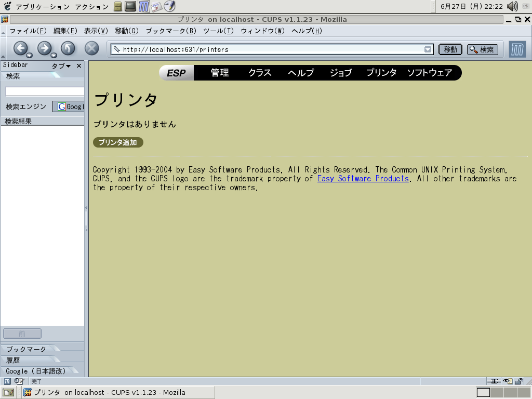Open the アクション panel menu
Viewport: 532px width, 399px height.
[x=91, y=7]
